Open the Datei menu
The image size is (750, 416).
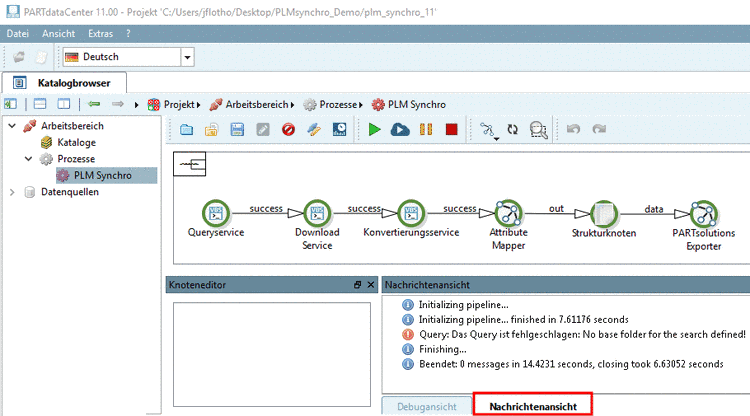coord(18,33)
